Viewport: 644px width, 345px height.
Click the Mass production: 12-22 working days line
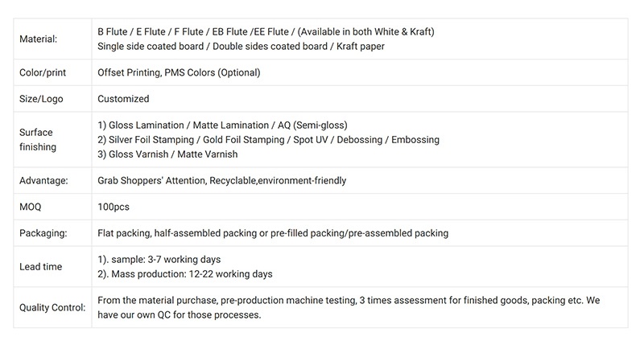coord(185,274)
